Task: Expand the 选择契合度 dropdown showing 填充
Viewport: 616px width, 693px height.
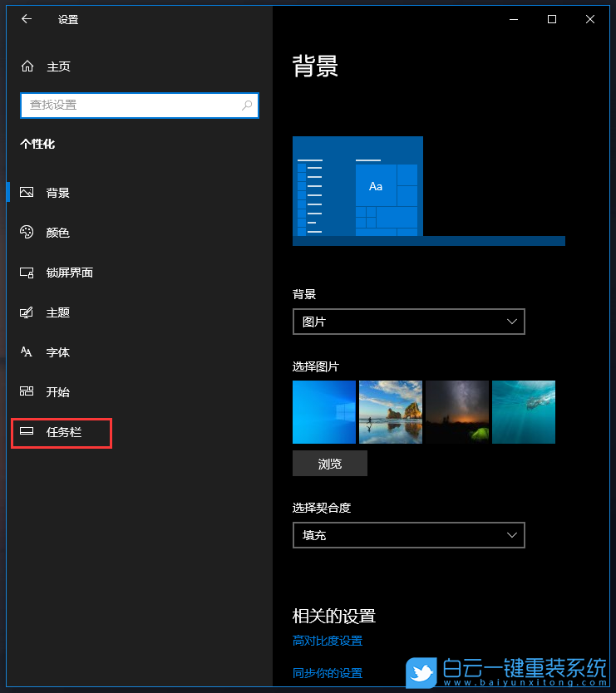Action: coord(409,535)
